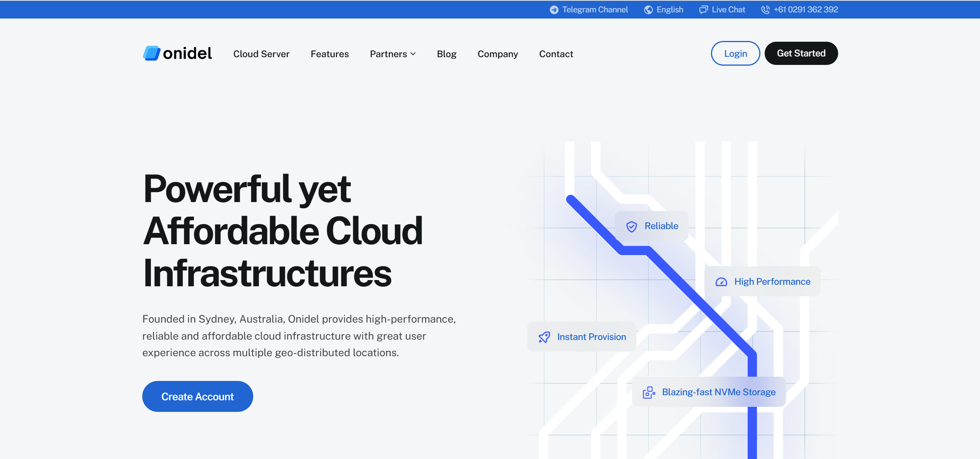The image size is (980, 459).
Task: Click the High Performance label text
Action: [x=772, y=282]
